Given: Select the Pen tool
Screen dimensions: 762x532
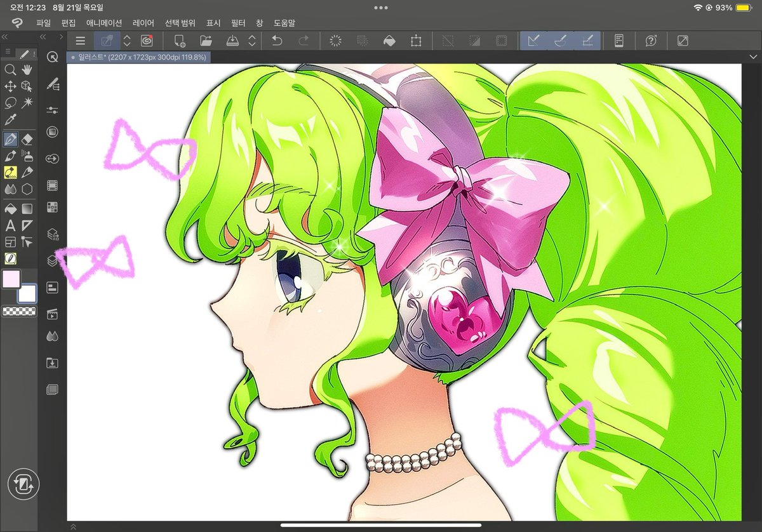Looking at the screenshot, I should 10,138.
